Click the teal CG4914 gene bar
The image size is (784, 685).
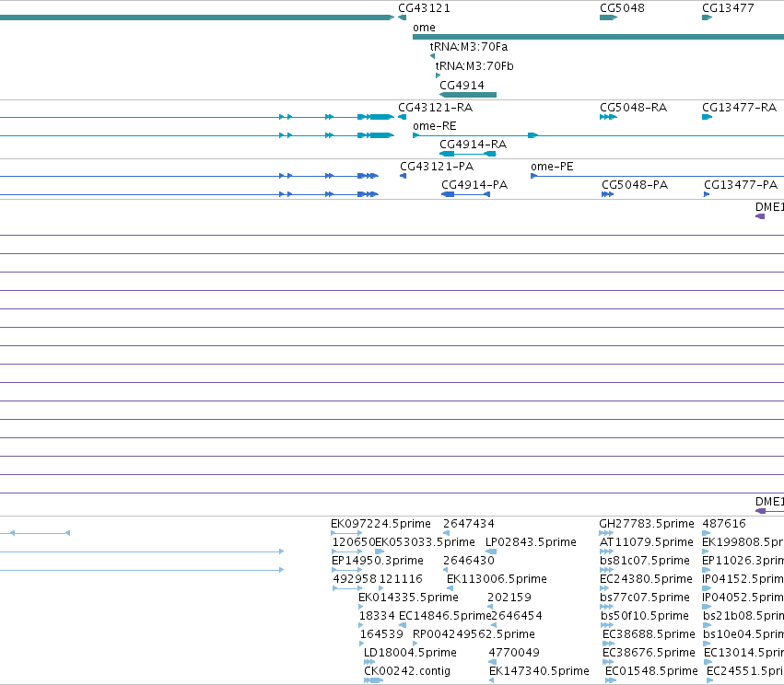click(x=468, y=95)
